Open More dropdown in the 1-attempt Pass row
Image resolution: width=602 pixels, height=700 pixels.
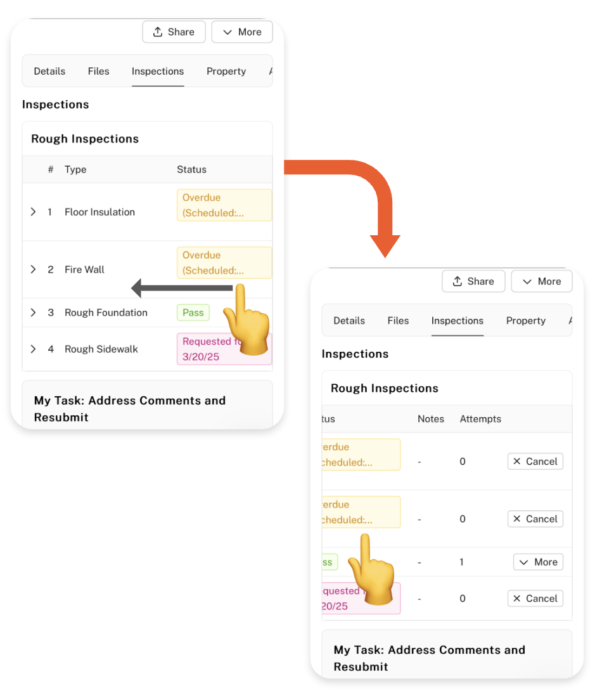[x=538, y=562]
